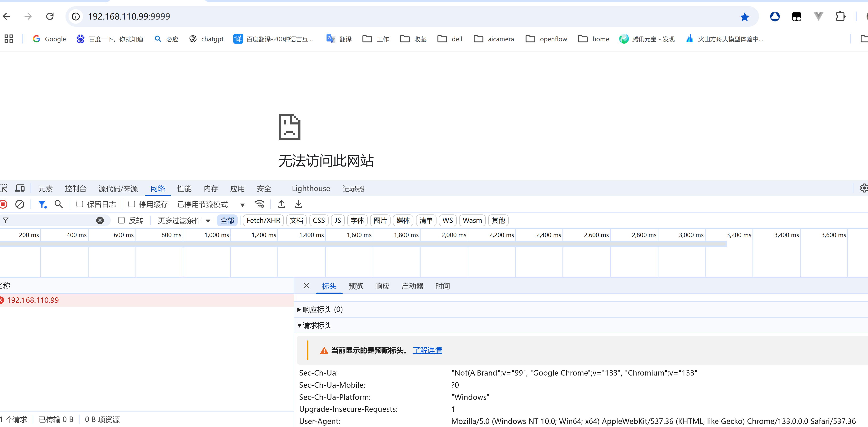This screenshot has width=868, height=427.
Task: Stop recording network log
Action: [x=3, y=204]
